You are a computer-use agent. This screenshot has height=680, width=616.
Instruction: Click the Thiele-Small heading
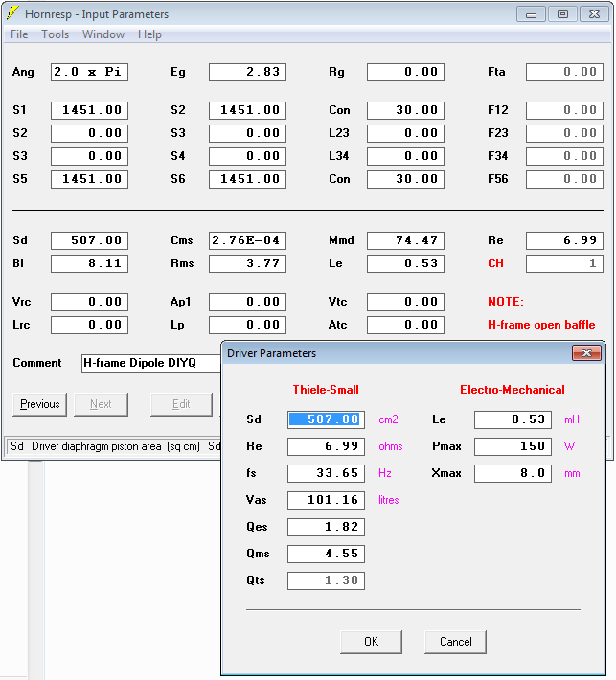coord(326,390)
